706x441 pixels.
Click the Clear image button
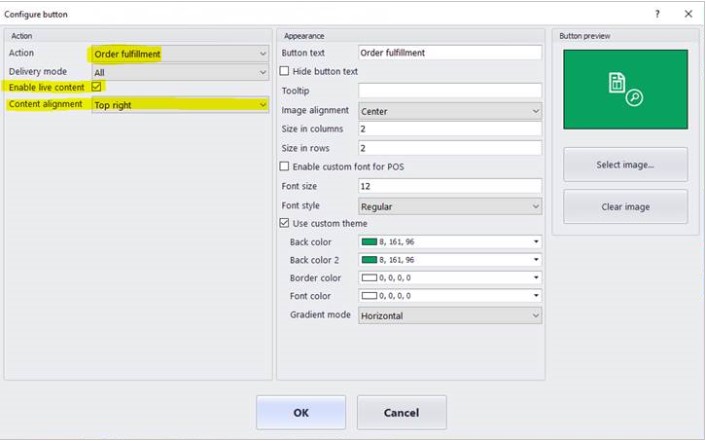(x=625, y=207)
